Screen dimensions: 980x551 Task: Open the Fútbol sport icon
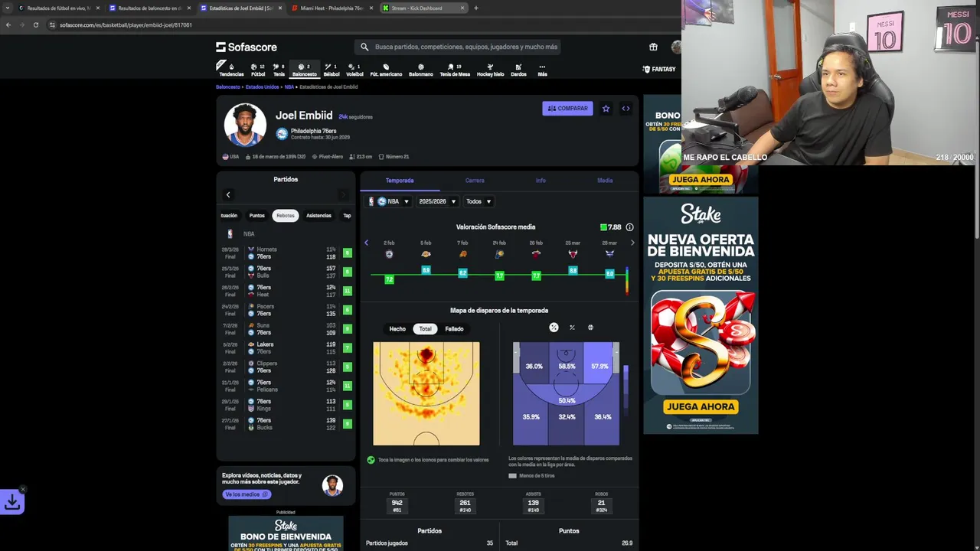coord(258,69)
